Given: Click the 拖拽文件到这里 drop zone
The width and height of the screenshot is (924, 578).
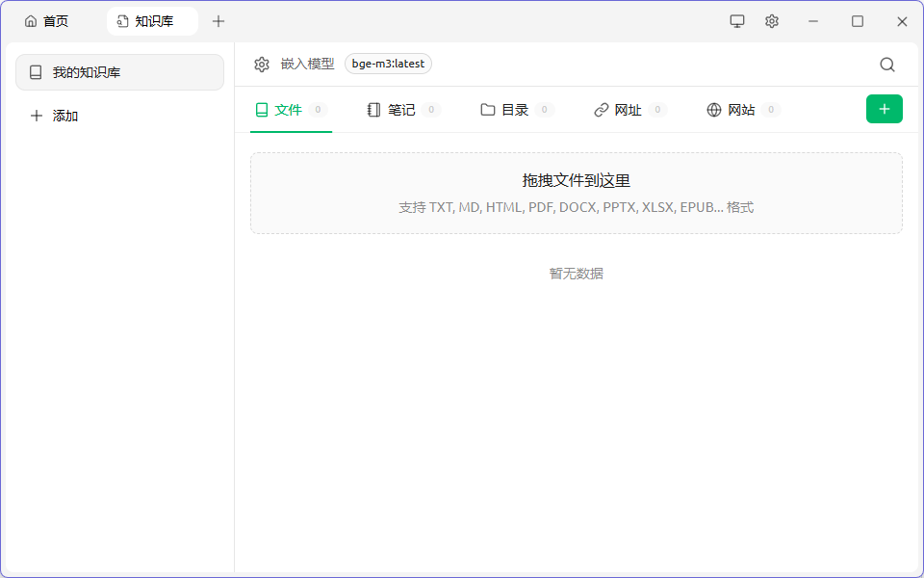Looking at the screenshot, I should click(x=576, y=193).
